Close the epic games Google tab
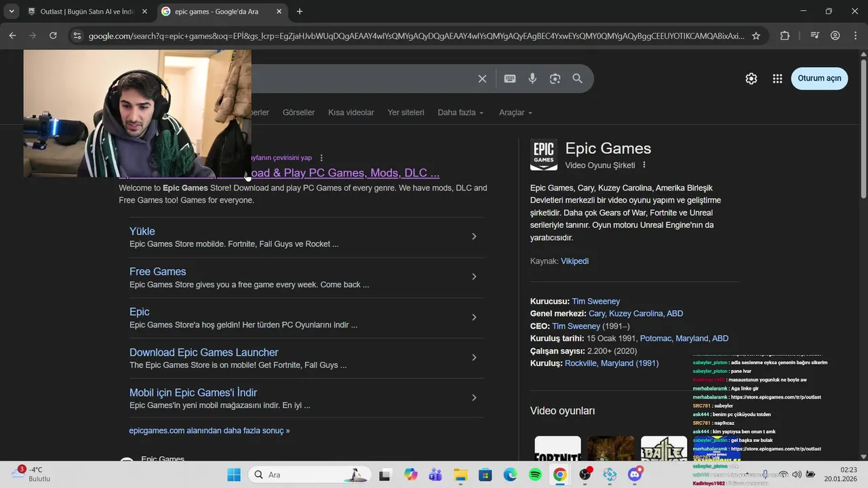This screenshot has width=868, height=488. [x=279, y=12]
